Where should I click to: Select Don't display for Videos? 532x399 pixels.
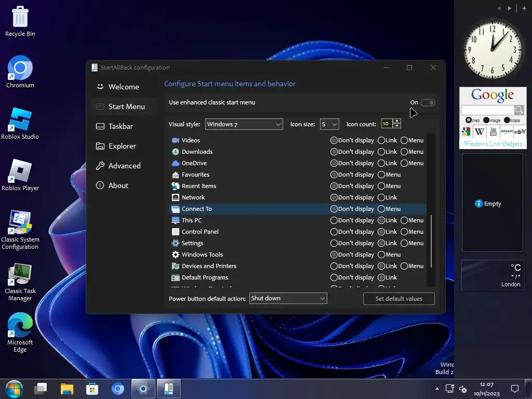point(334,140)
